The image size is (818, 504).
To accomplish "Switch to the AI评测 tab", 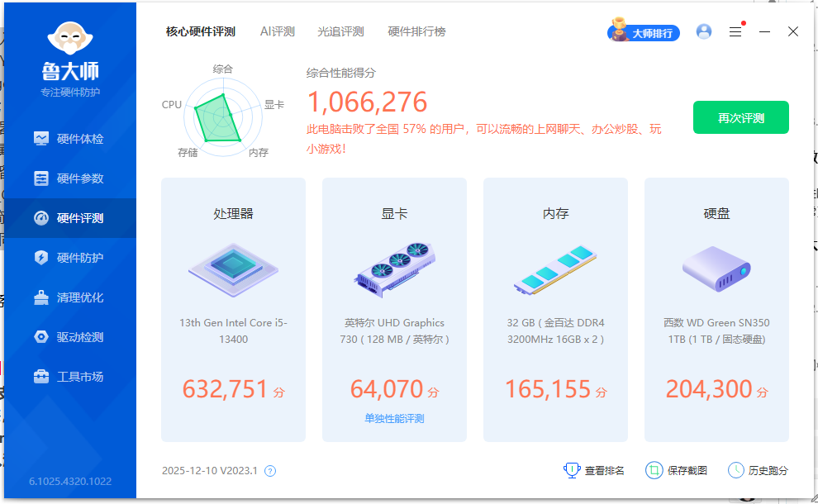I will (277, 31).
